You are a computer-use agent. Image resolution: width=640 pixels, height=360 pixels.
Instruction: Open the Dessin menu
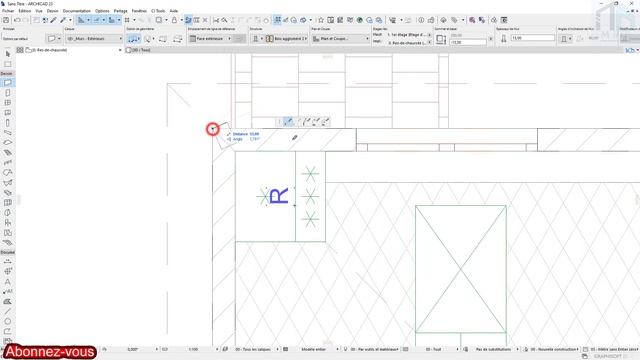(x=53, y=11)
